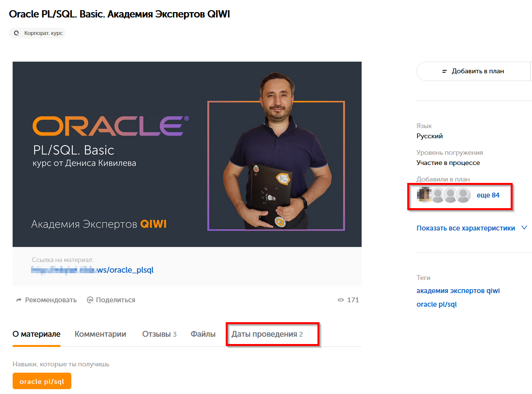Click the fourth grey user avatar
532x394 pixels.
(x=464, y=195)
